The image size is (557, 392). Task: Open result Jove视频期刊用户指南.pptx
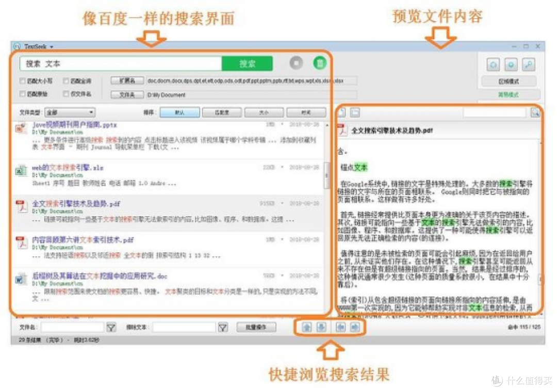coord(74,125)
